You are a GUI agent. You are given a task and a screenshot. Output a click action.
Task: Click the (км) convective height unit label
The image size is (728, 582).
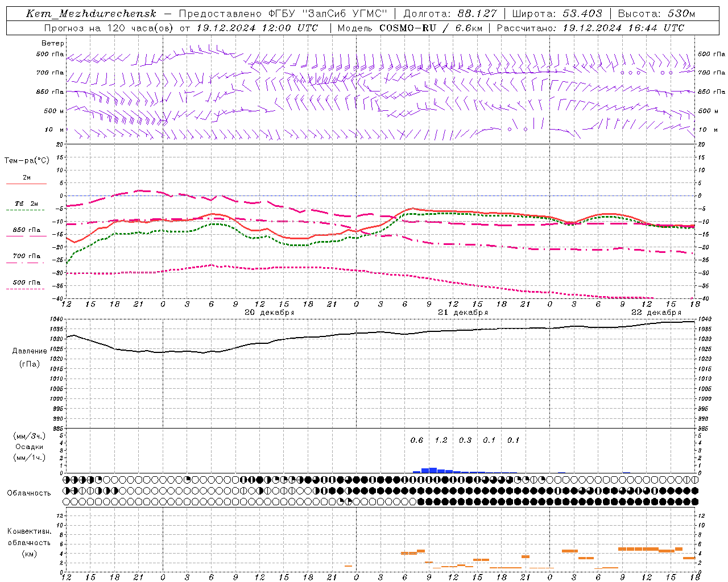click(29, 554)
